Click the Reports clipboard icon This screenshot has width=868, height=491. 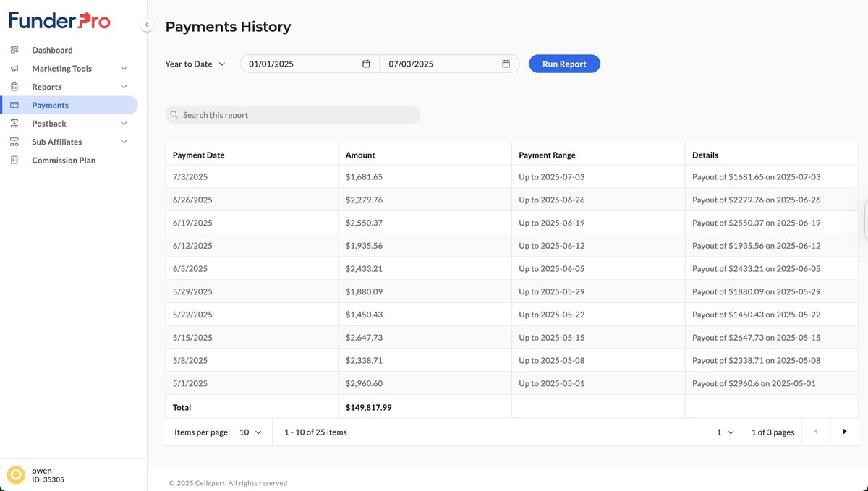14,87
